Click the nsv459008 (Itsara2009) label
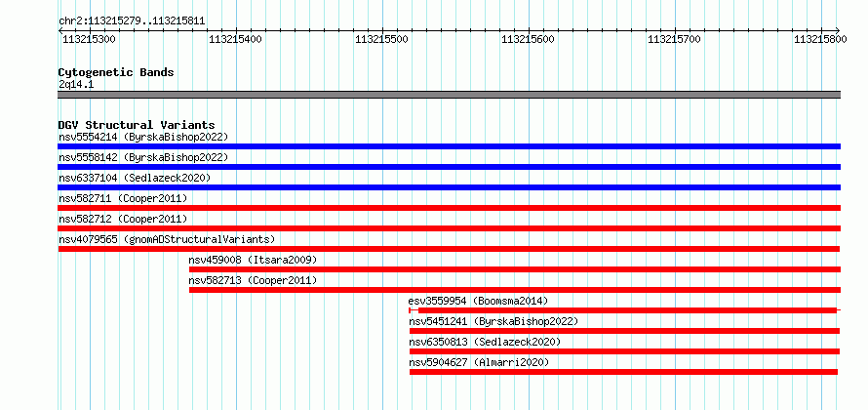 pos(253,260)
